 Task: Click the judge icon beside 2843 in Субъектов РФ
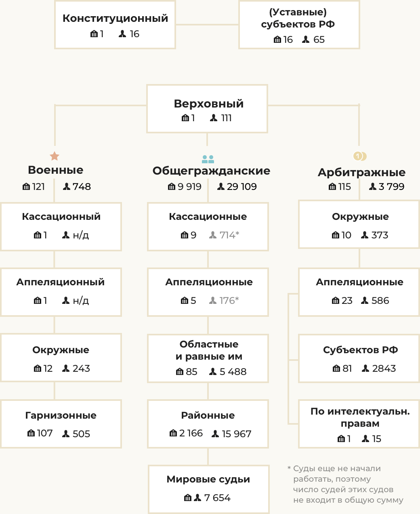[365, 369]
